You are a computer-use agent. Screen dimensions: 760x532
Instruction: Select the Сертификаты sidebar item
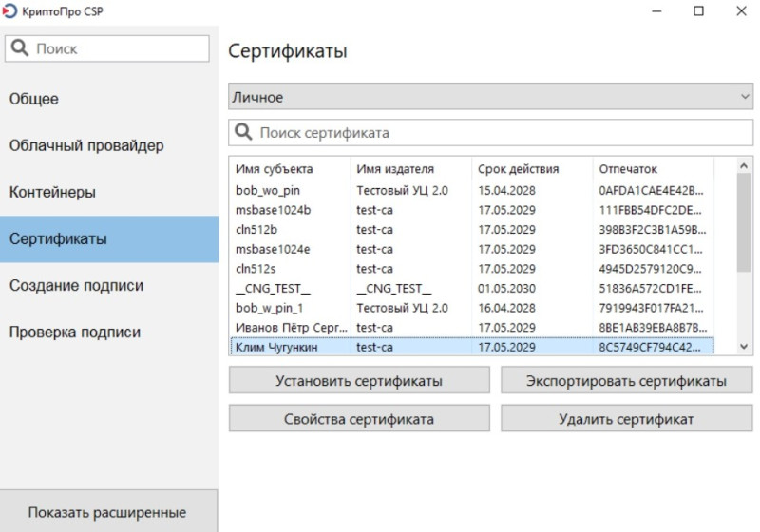click(109, 238)
